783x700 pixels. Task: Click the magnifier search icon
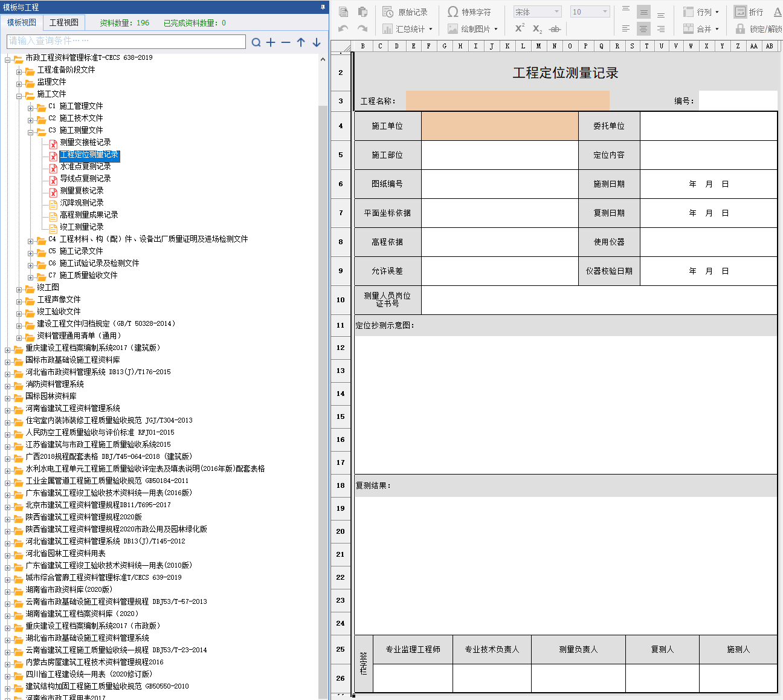point(256,42)
